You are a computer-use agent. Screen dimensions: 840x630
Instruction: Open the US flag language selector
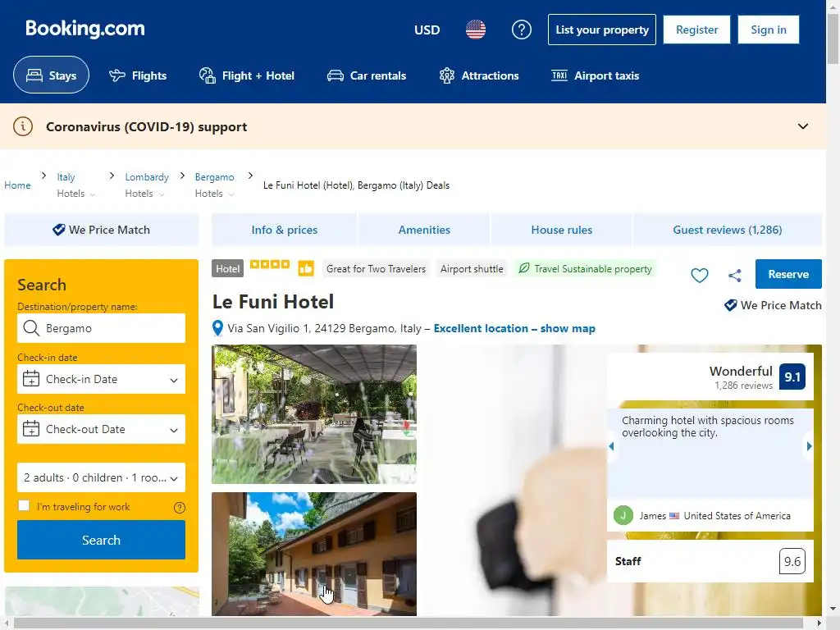pyautogui.click(x=476, y=30)
